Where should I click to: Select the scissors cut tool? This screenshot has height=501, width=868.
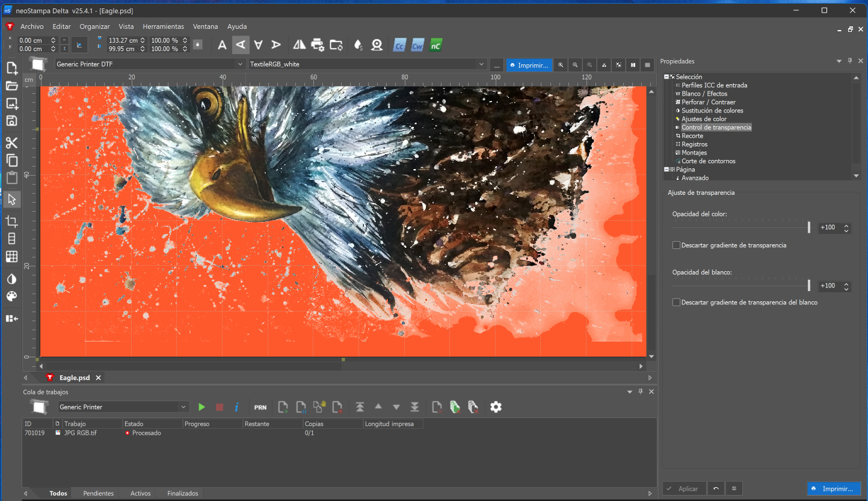tap(11, 143)
